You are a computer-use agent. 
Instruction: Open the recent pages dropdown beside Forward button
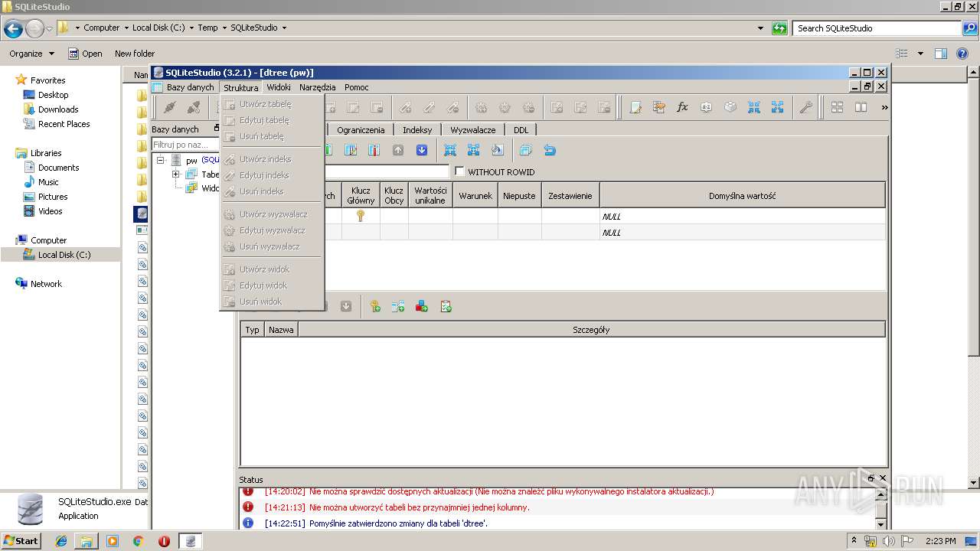pos(49,29)
